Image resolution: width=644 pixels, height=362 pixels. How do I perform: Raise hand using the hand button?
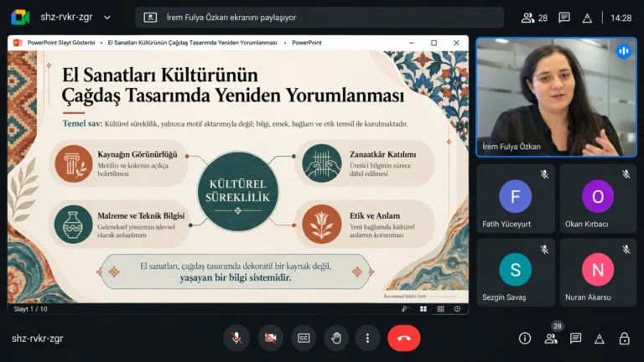point(336,338)
